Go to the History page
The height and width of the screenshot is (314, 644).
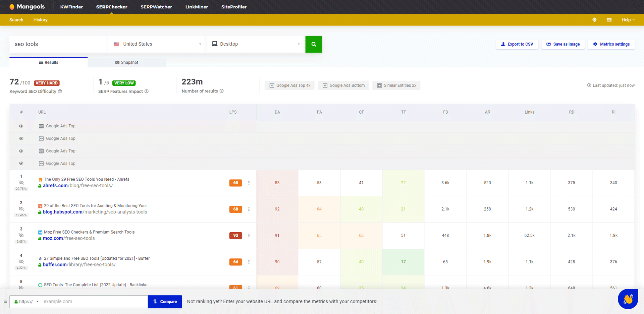pos(40,20)
